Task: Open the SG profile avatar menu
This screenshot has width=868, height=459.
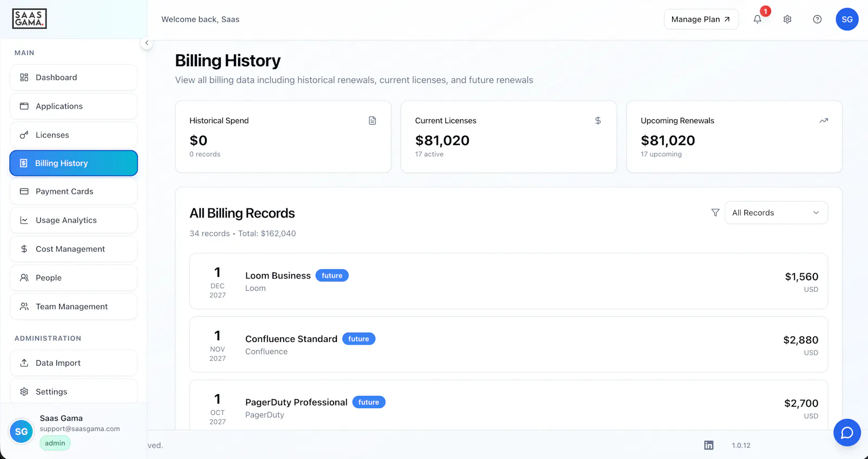Action: (x=847, y=20)
